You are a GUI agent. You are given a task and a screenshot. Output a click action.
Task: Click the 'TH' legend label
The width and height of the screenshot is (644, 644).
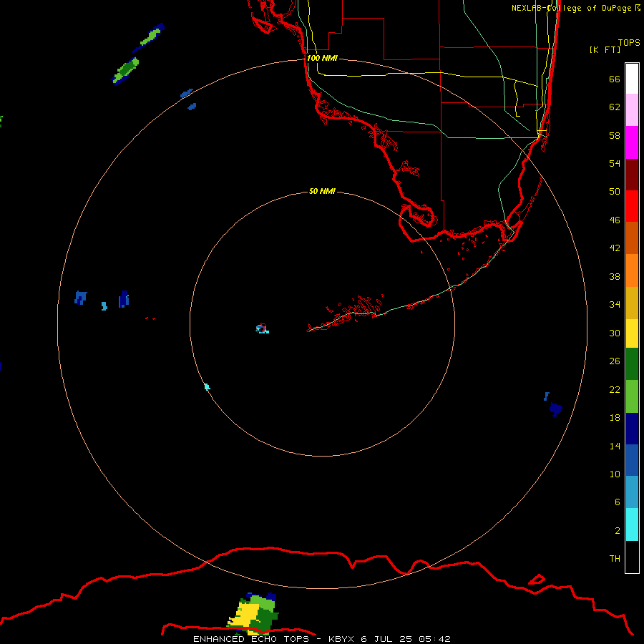click(615, 559)
